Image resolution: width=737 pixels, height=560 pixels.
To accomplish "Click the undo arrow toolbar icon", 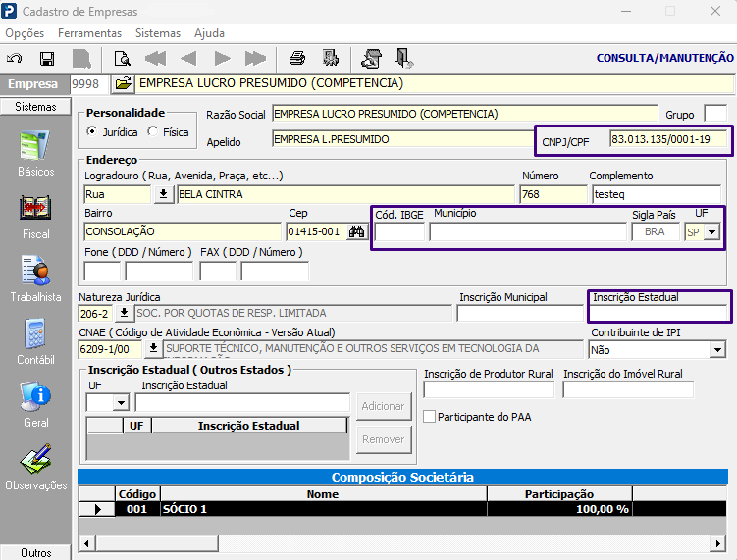I will [x=14, y=59].
